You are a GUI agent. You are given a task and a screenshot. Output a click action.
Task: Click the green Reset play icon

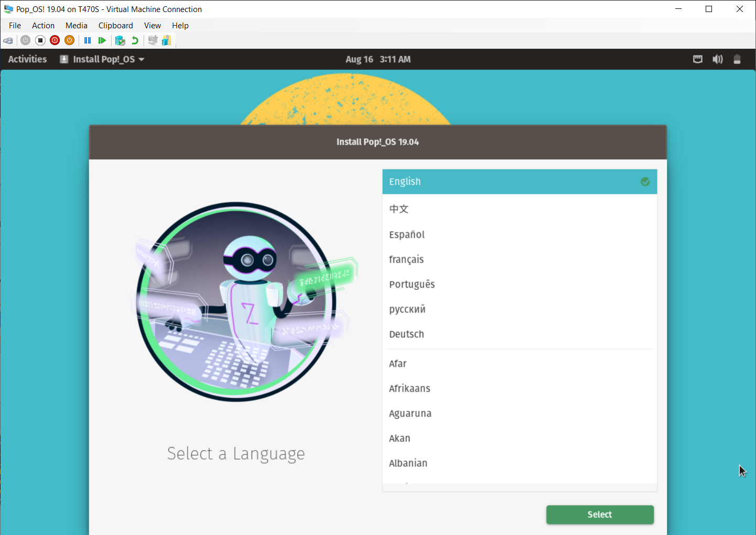click(x=102, y=40)
